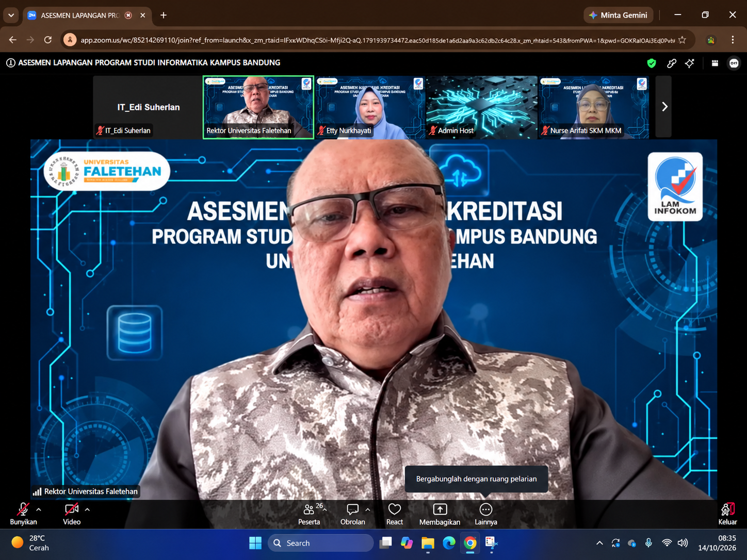Open meeting information icon beside title

tap(10, 63)
